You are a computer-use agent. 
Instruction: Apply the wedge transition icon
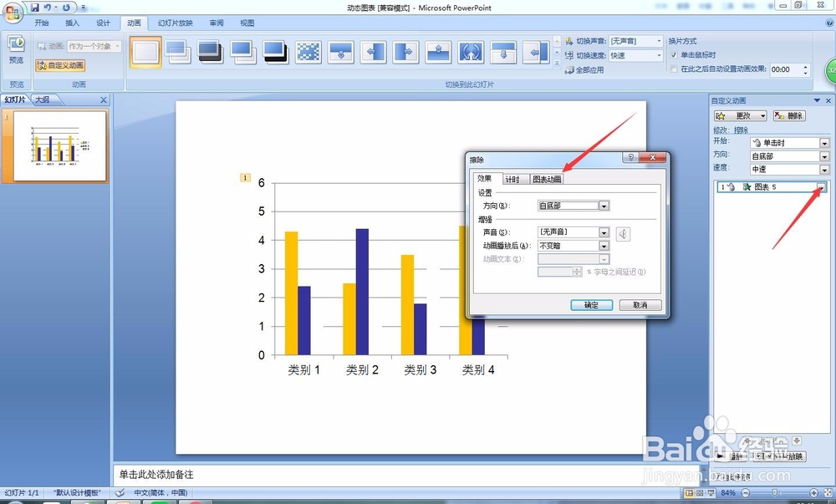[x=471, y=52]
